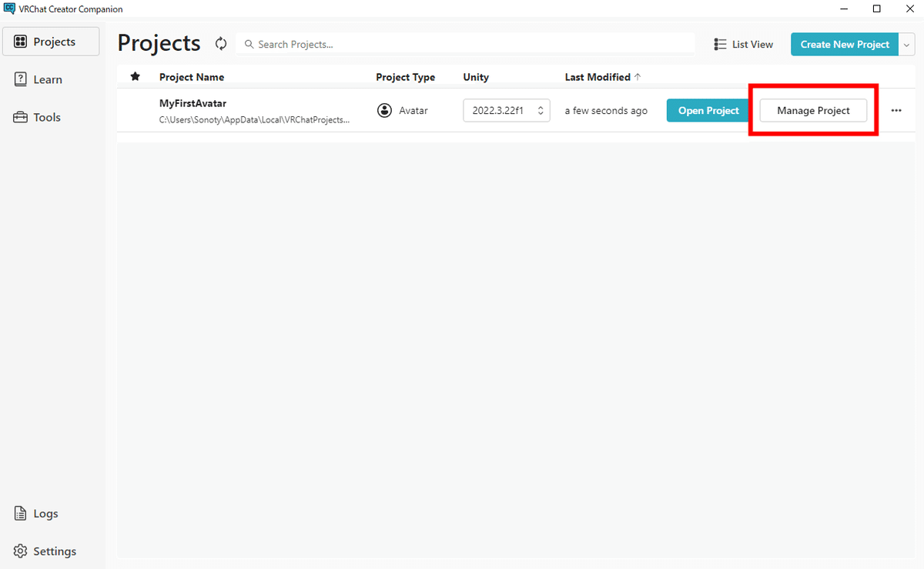Click the Avatar project type icon
The image size is (924, 569).
tap(384, 110)
